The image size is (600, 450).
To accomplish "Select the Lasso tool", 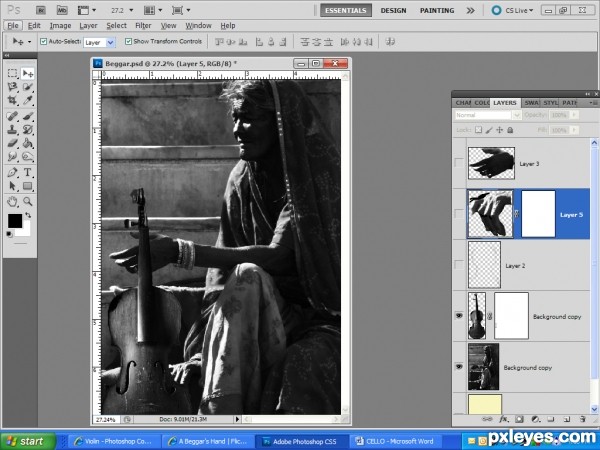I will tap(13, 87).
